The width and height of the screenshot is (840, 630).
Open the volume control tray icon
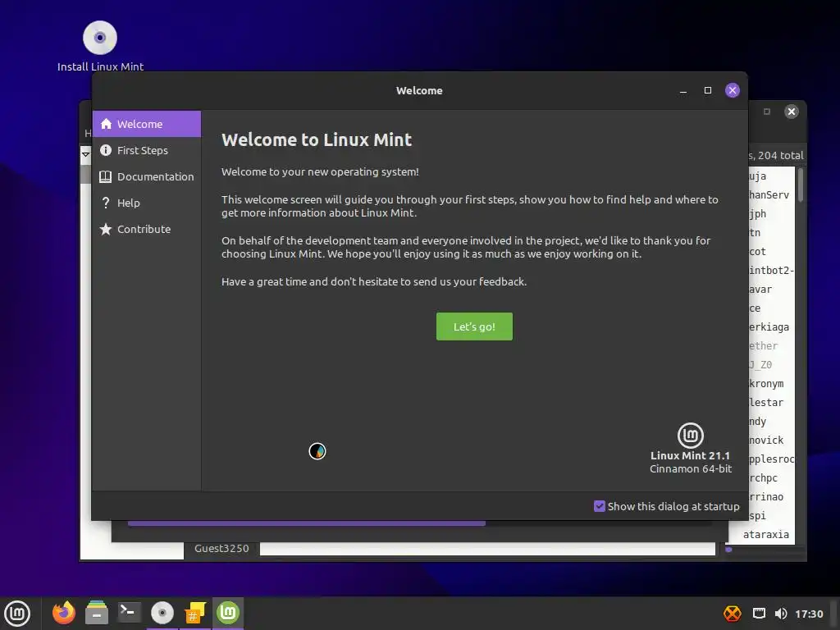[781, 614]
